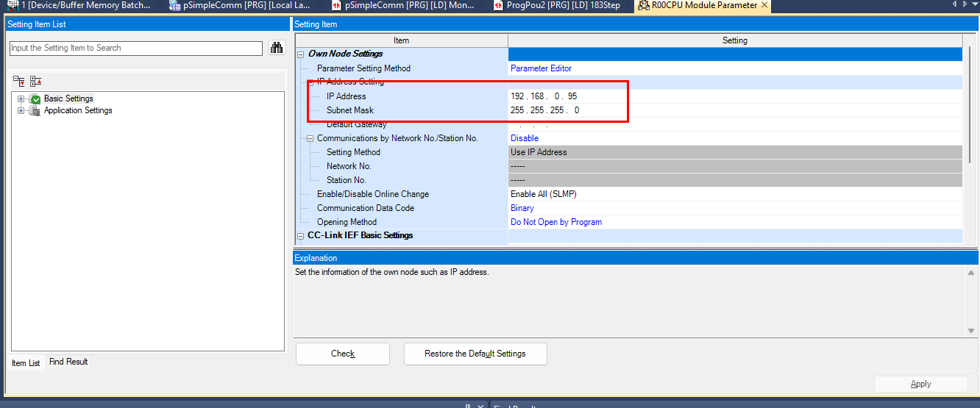The height and width of the screenshot is (408, 980).
Task: Click the Disable setting value
Action: [525, 138]
